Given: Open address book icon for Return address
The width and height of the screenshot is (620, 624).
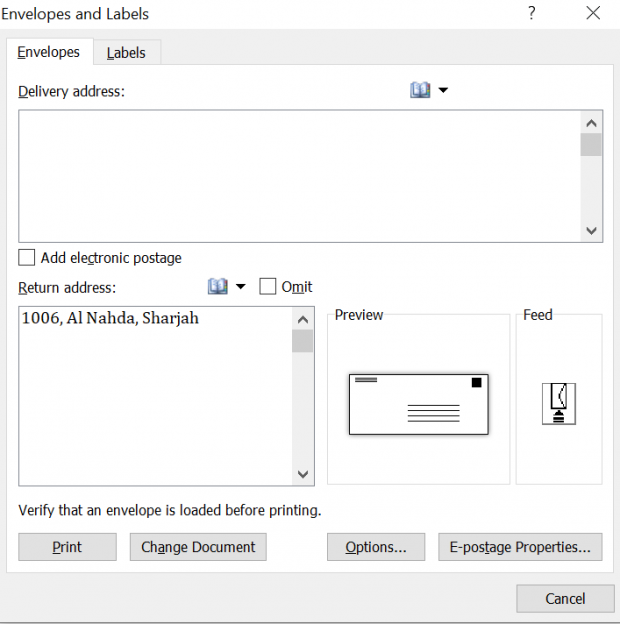Looking at the screenshot, I should point(218,287).
